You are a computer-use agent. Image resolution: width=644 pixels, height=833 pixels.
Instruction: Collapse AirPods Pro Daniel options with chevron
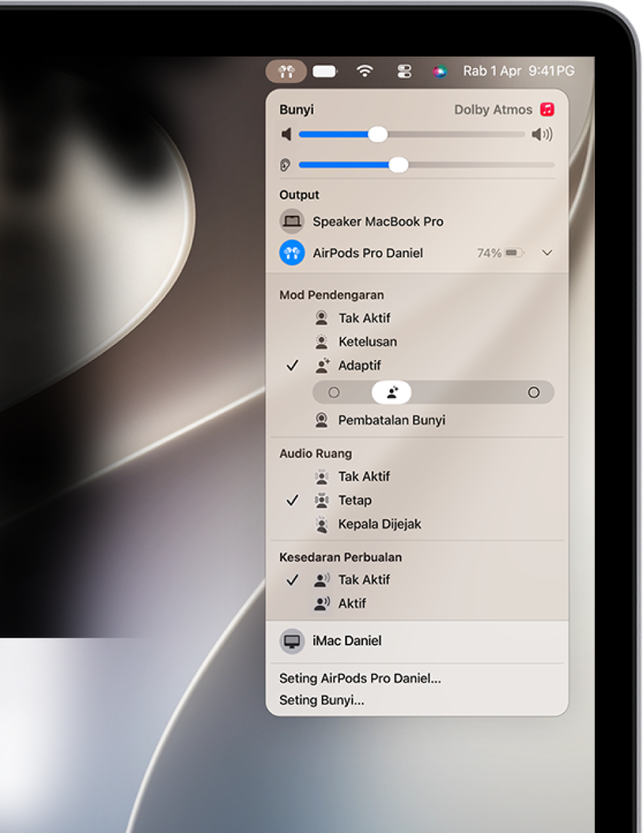[547, 253]
